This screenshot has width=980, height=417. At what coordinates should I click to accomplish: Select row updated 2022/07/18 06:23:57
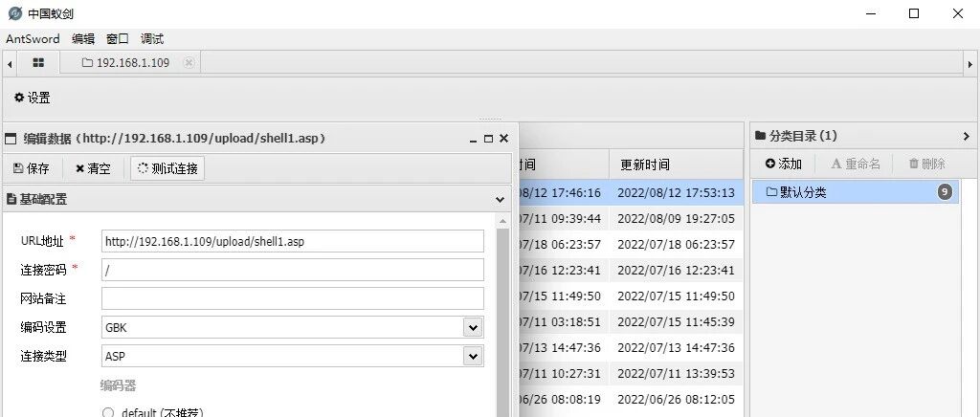[x=677, y=244]
